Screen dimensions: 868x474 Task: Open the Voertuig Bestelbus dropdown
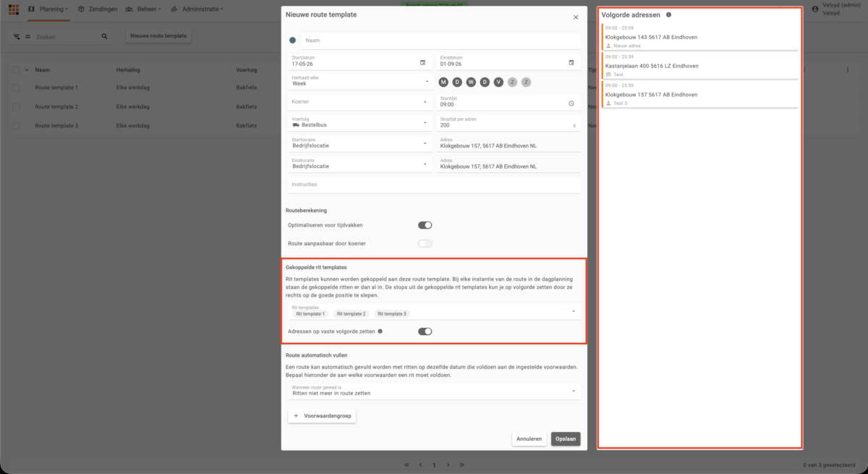pos(360,122)
